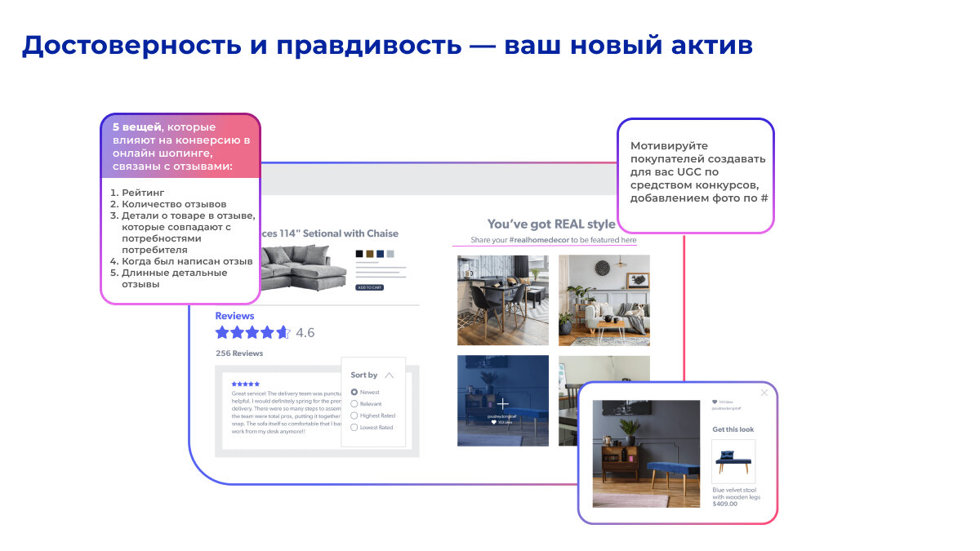Click the large bench room photo in popup
This screenshot has height=551, width=980.
(646, 454)
